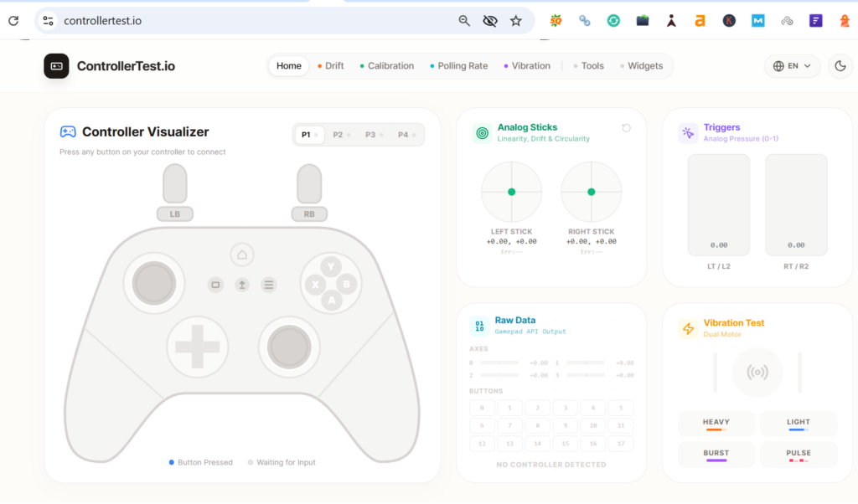Click the Controller Visualizer gamepad icon
This screenshot has width=858, height=504.
pyautogui.click(x=68, y=131)
